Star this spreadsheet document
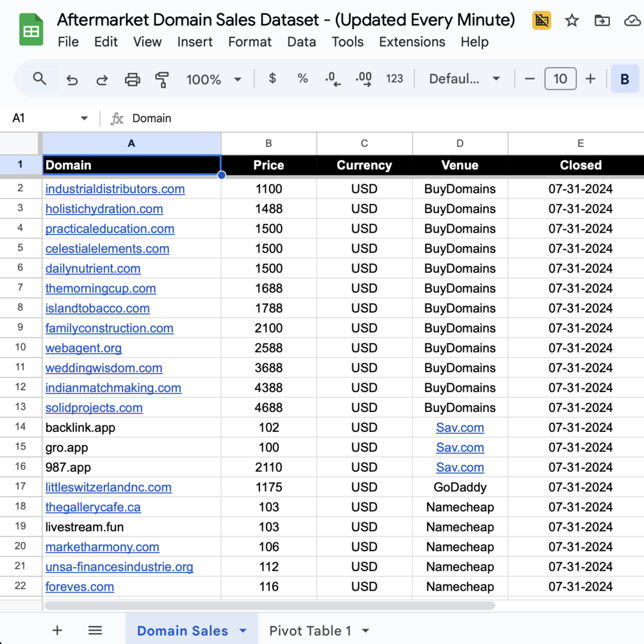This screenshot has width=644, height=644. [572, 21]
